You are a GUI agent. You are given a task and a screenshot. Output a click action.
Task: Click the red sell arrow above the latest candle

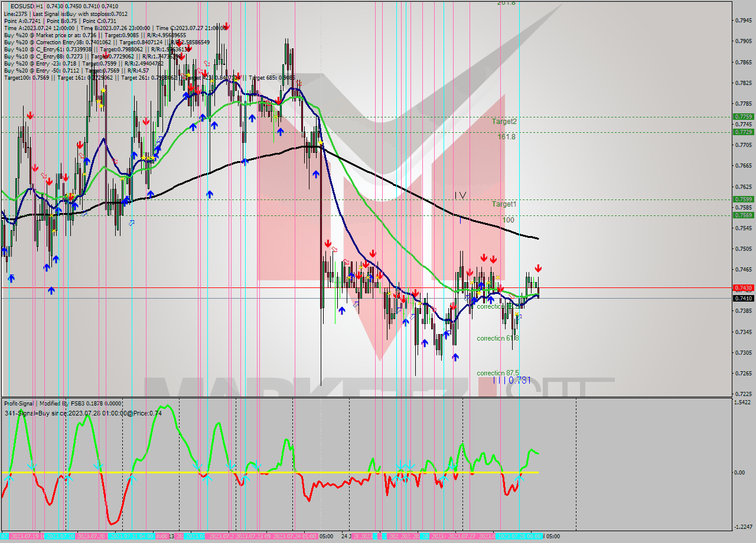[538, 269]
